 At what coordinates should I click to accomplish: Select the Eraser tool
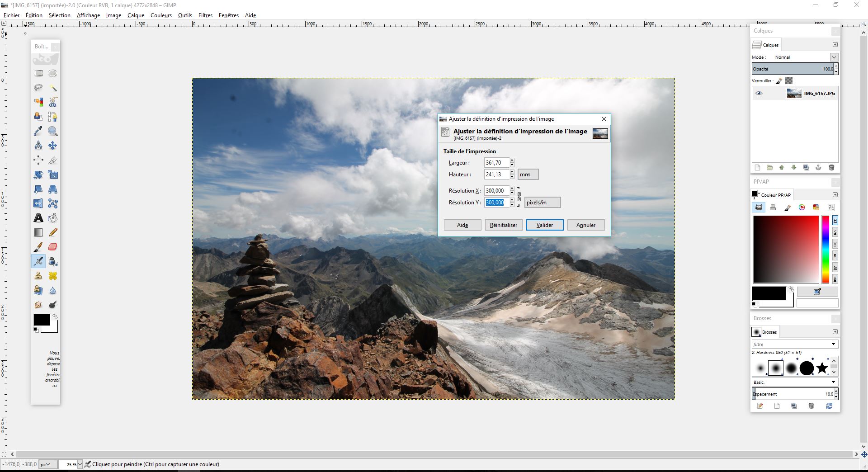coord(53,247)
